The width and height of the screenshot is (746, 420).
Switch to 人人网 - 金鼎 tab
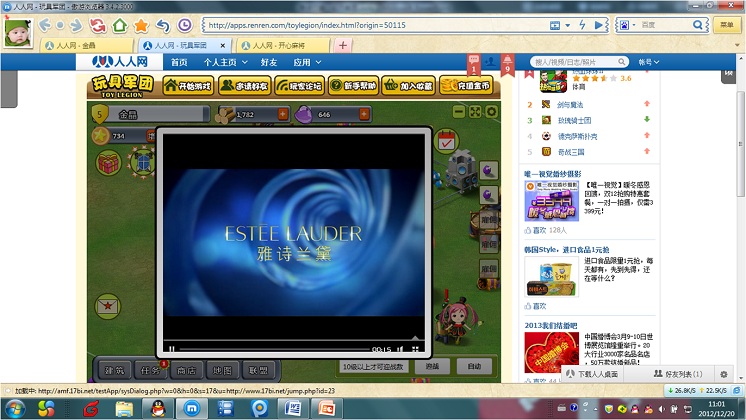point(86,45)
